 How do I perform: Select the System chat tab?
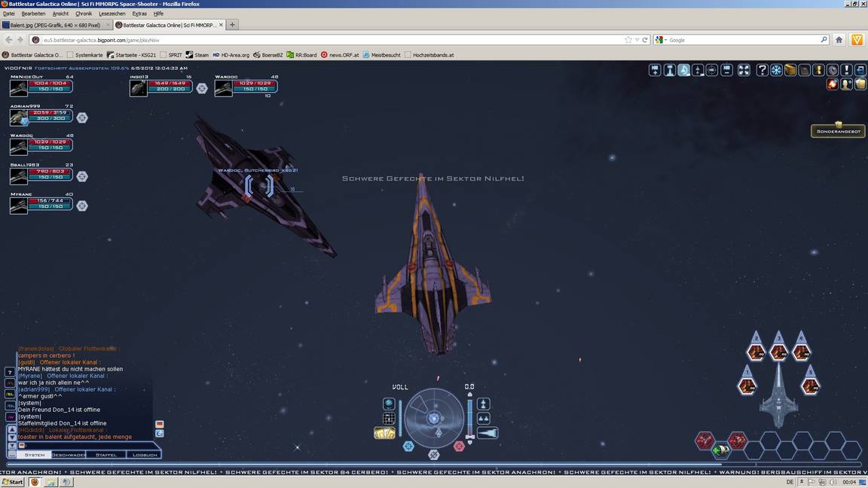35,455
